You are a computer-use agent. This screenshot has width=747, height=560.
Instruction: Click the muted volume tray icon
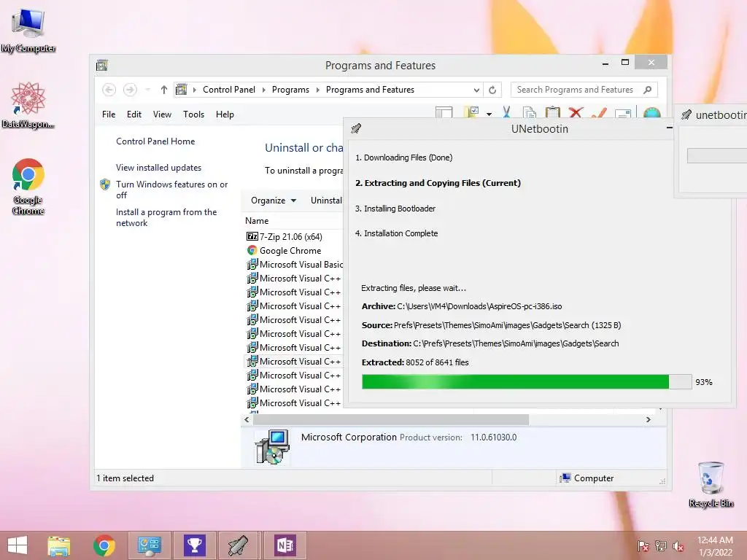click(x=678, y=546)
